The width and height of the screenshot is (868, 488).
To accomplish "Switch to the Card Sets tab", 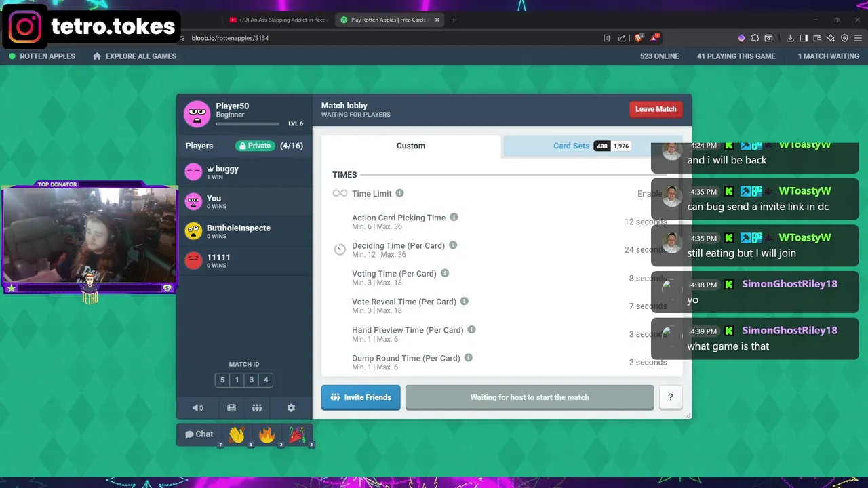I will point(591,146).
